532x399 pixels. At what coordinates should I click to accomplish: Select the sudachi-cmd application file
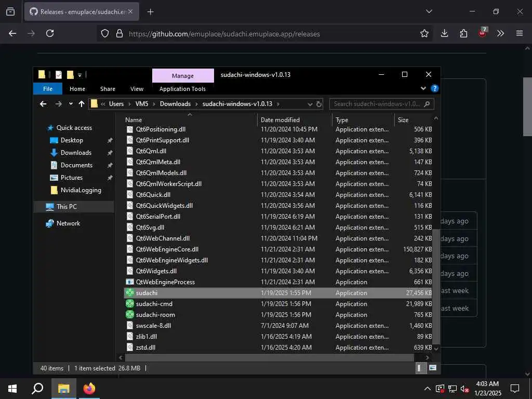278,303
